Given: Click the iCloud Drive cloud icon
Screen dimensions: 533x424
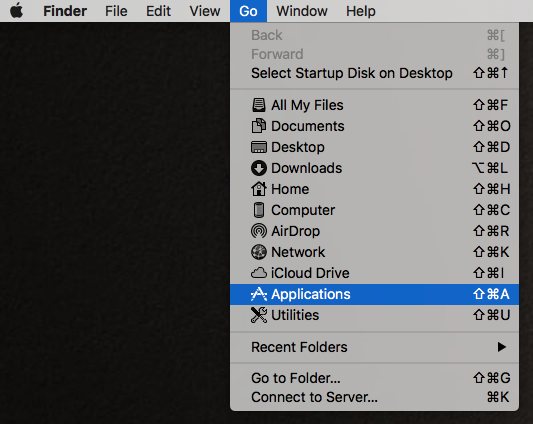Looking at the screenshot, I should click(259, 273).
